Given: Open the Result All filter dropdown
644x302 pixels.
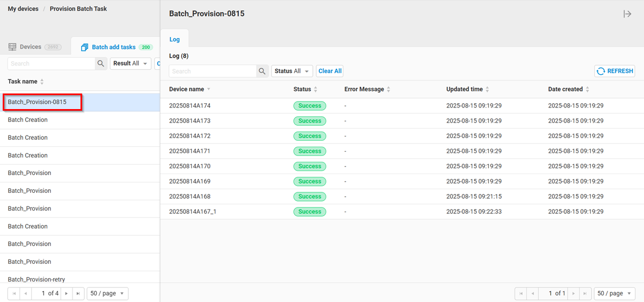Looking at the screenshot, I should point(130,63).
